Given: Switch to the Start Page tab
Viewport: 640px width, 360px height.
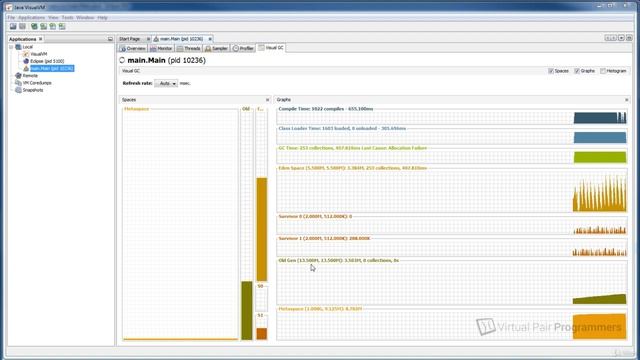Looking at the screenshot, I should click(x=130, y=39).
